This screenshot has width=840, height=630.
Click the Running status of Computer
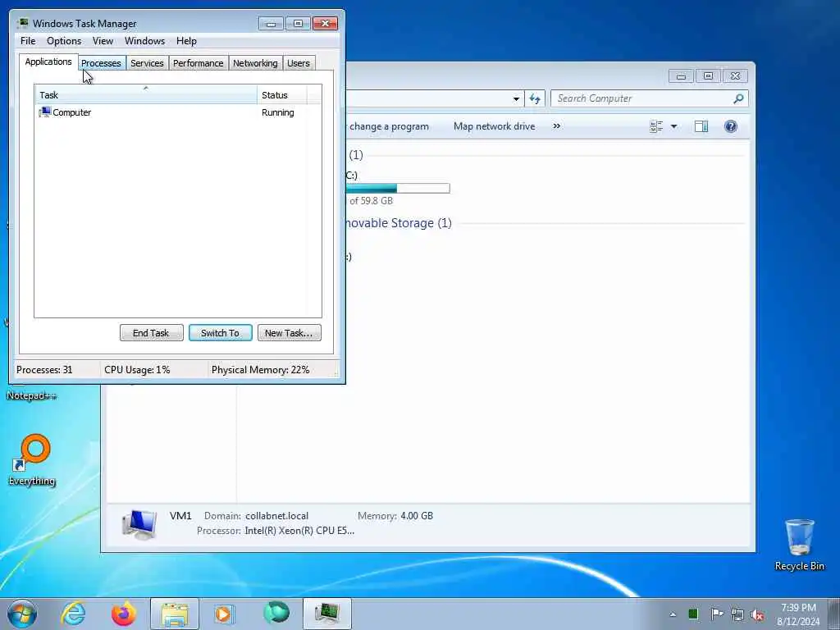[277, 112]
